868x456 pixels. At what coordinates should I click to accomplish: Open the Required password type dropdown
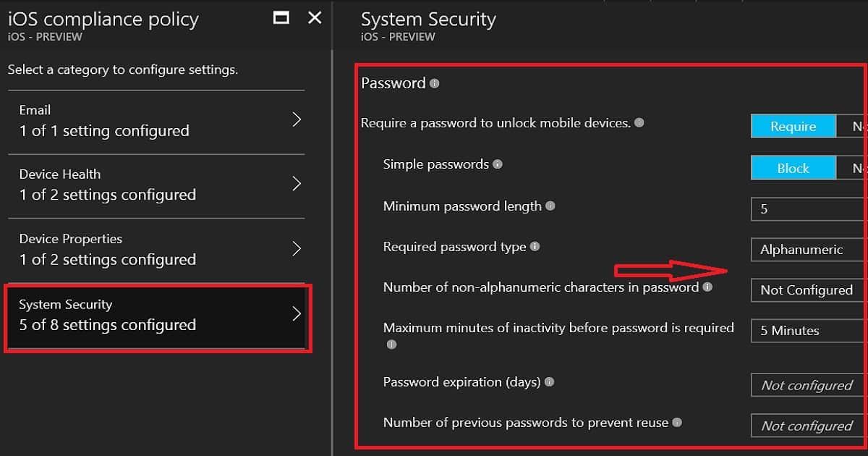(x=809, y=249)
